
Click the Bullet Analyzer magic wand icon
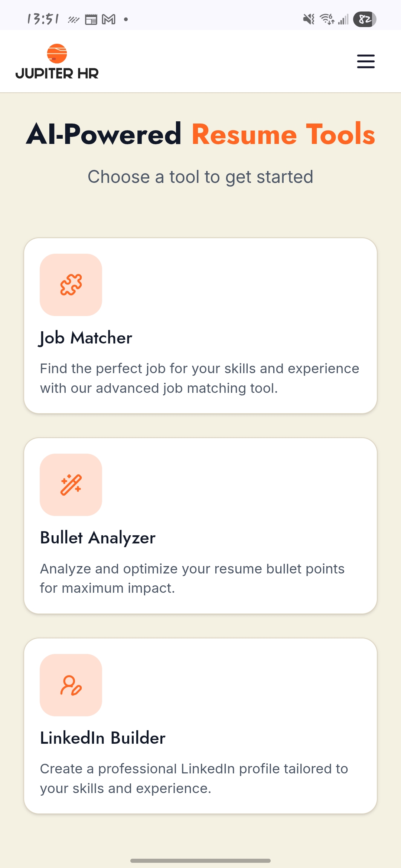(x=71, y=485)
